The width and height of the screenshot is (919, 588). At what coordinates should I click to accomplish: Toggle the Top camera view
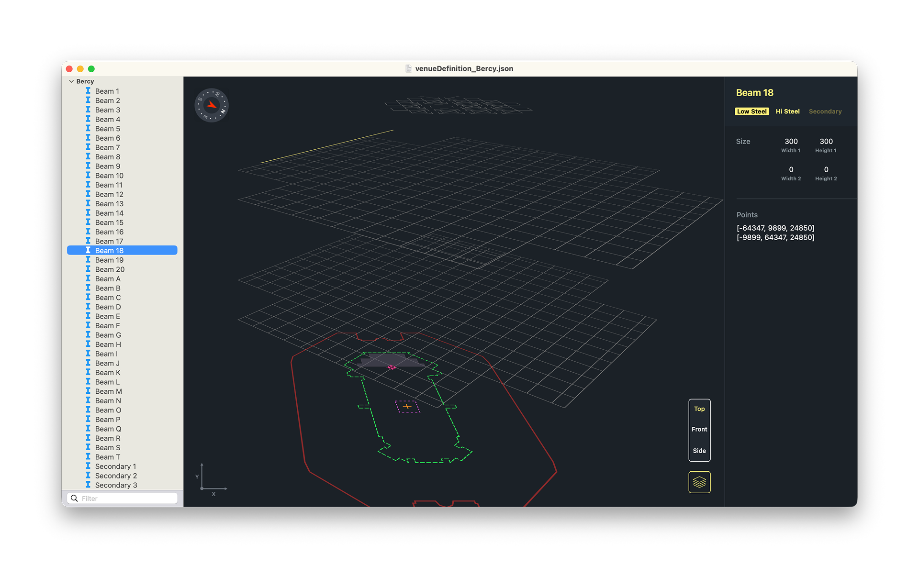pos(699,409)
